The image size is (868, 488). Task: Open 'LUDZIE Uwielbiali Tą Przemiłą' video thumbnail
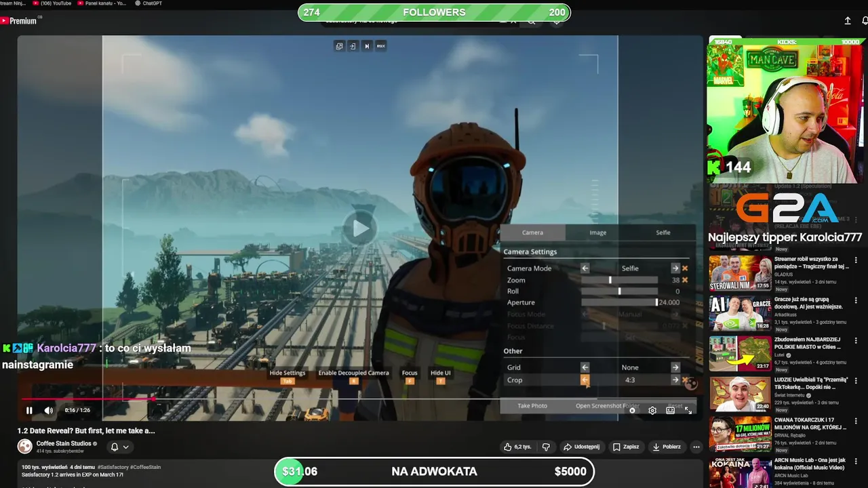pyautogui.click(x=740, y=394)
